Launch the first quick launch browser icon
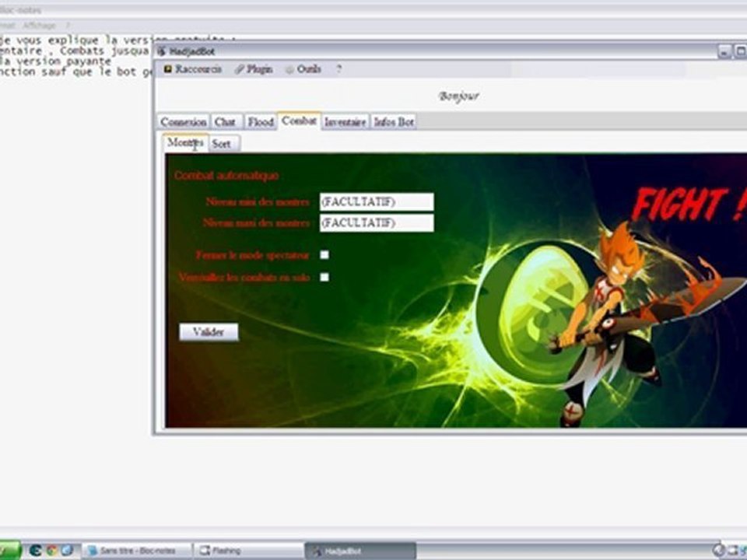 pyautogui.click(x=36, y=551)
